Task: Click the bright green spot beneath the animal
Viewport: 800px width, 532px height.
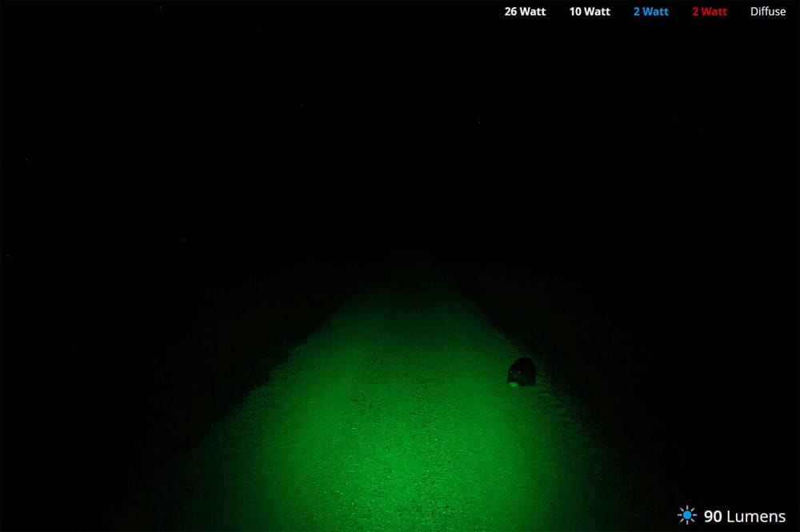Action: (x=513, y=384)
